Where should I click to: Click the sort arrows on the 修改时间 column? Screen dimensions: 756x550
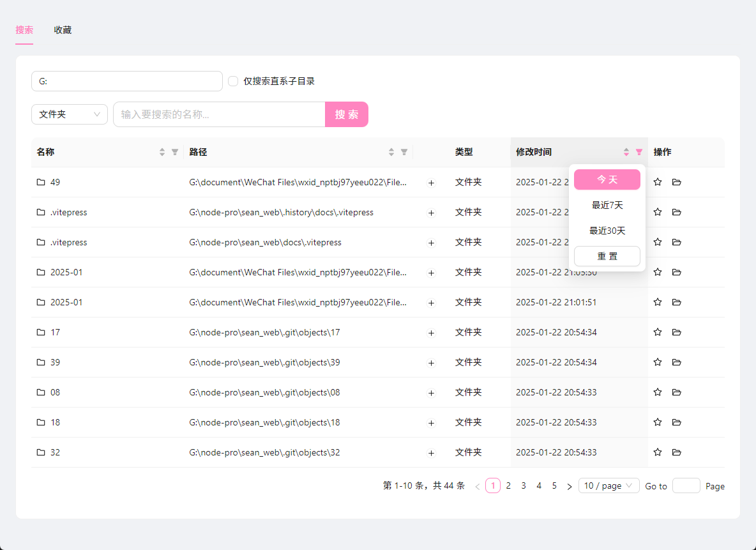point(626,152)
